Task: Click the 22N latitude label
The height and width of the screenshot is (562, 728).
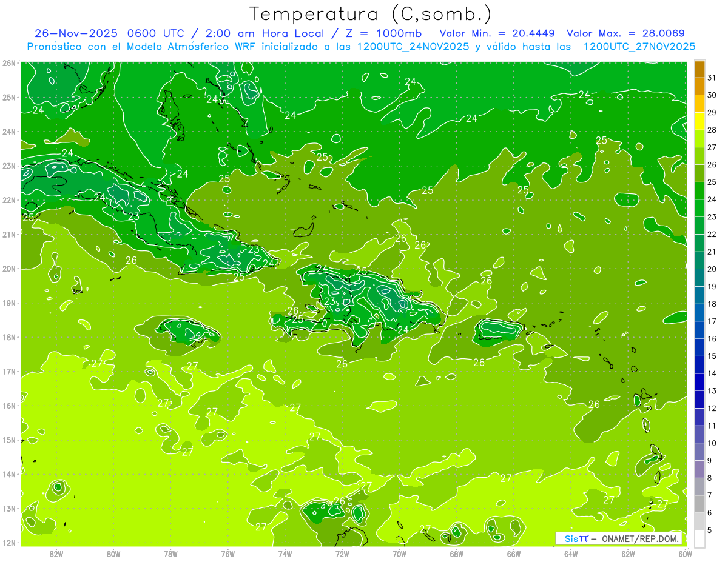Action: point(8,200)
